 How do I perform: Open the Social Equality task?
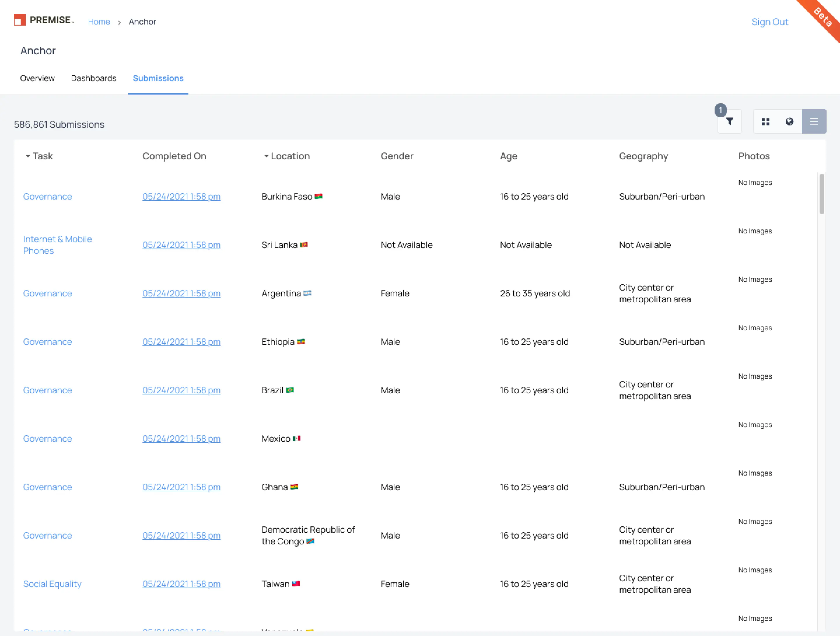[52, 584]
